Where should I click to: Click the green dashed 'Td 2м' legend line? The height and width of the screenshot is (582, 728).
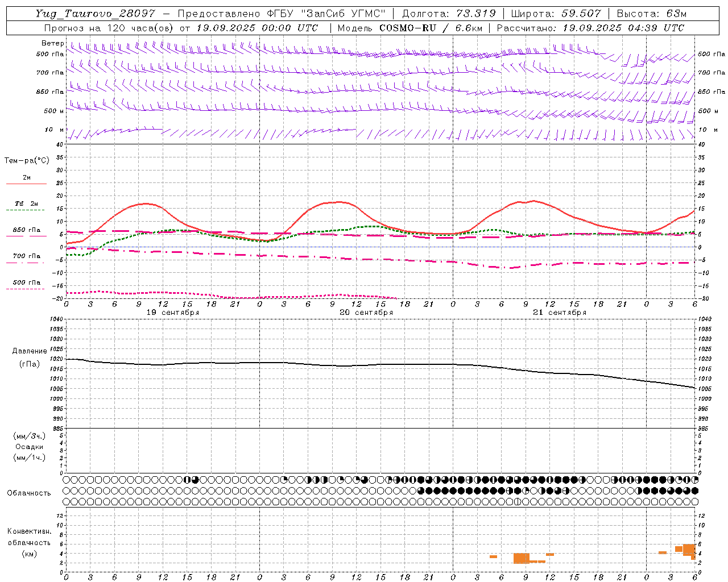[x=25, y=210]
